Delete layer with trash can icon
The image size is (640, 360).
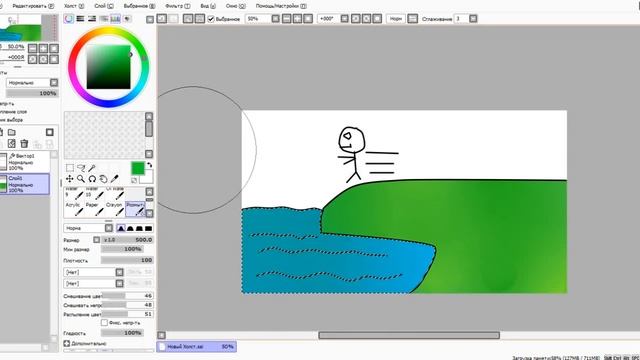tap(24, 144)
